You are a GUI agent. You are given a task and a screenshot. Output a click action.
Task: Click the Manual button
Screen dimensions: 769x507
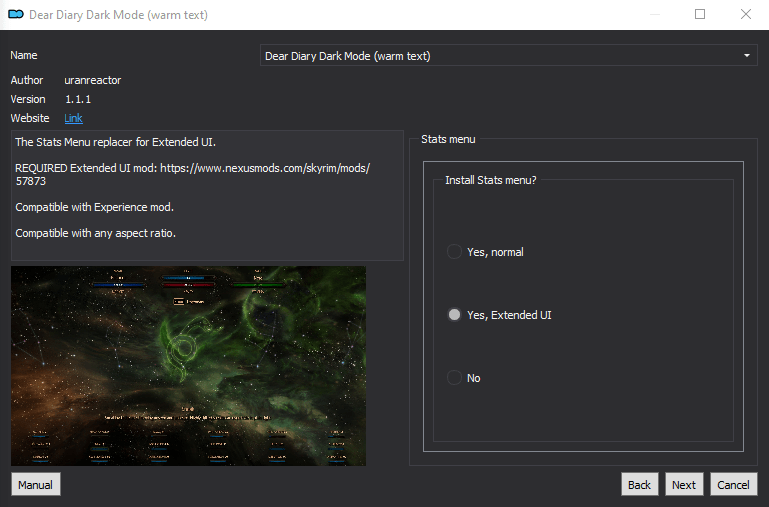point(36,484)
